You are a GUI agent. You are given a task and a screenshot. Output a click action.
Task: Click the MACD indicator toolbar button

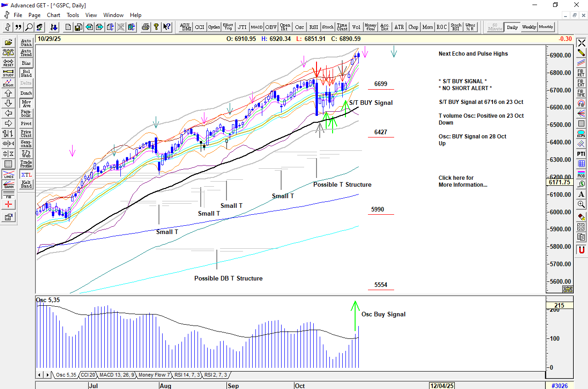[x=256, y=27]
